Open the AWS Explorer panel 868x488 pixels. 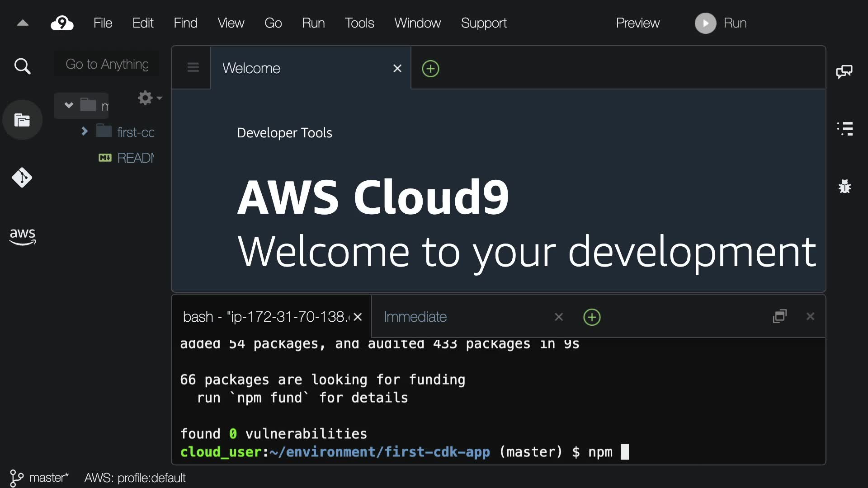[22, 236]
